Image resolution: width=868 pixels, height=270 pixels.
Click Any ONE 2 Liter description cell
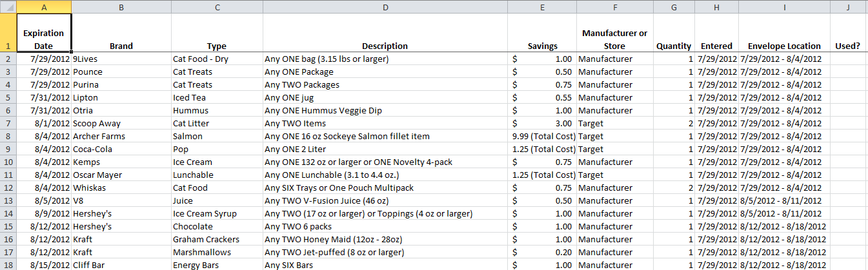(385, 149)
